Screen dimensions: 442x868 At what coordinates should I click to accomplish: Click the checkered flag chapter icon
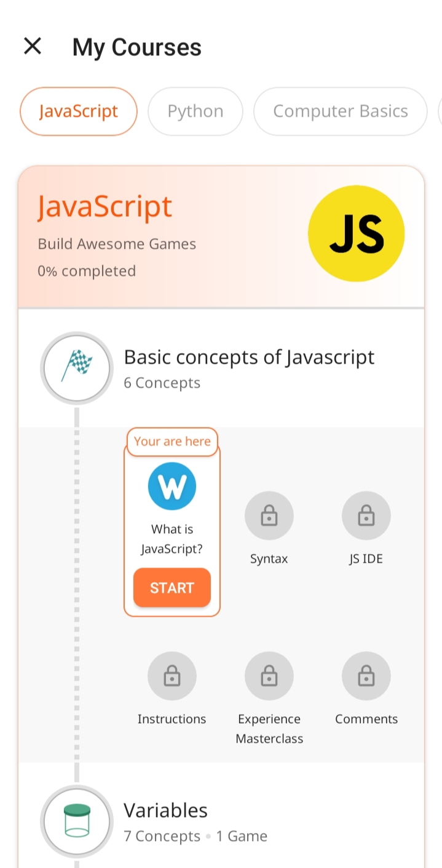pyautogui.click(x=77, y=368)
